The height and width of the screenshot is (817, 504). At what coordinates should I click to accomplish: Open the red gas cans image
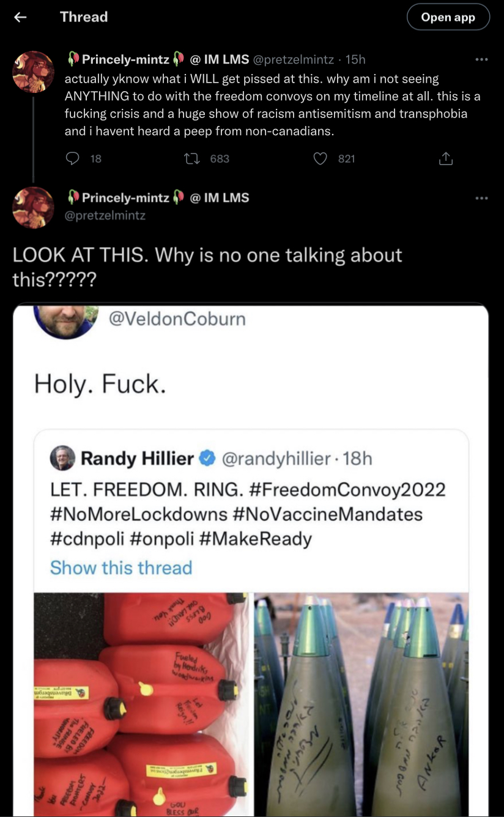click(141, 704)
